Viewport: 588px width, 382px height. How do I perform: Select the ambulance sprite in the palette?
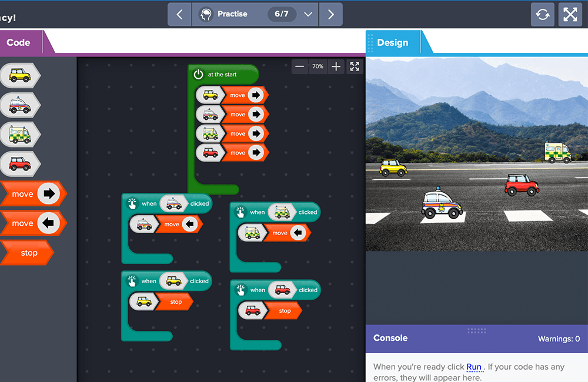pyautogui.click(x=21, y=135)
